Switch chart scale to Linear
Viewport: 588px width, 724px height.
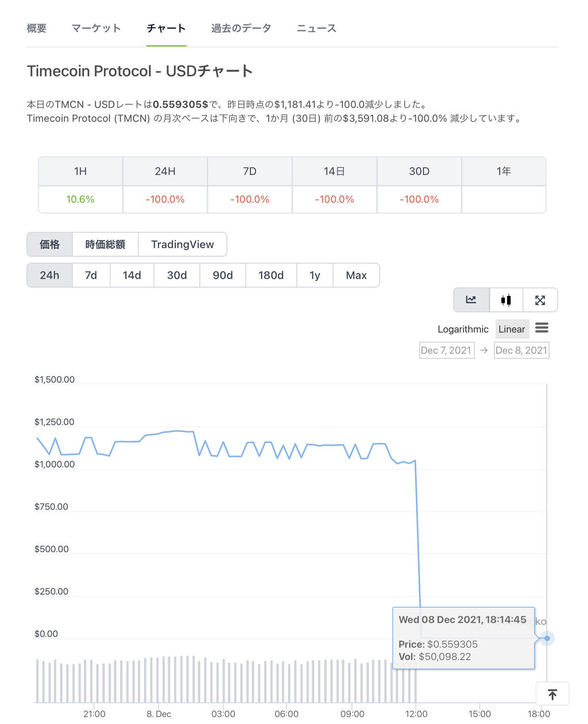click(512, 329)
